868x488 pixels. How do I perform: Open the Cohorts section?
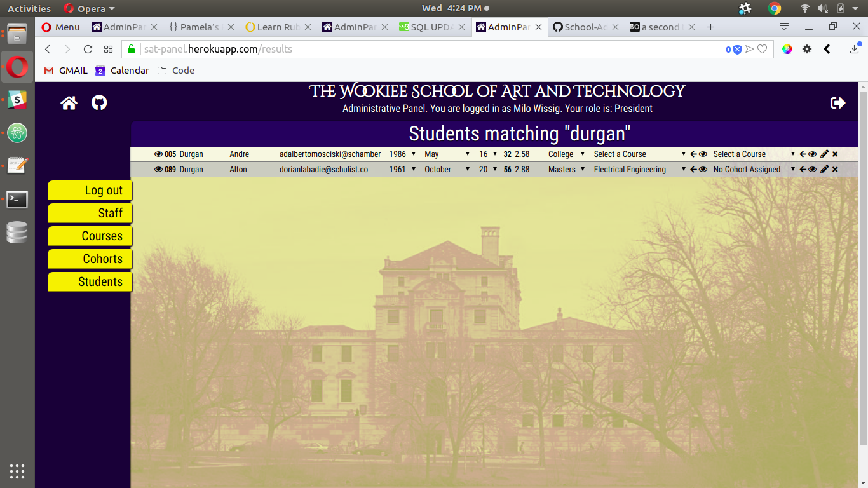coord(90,259)
